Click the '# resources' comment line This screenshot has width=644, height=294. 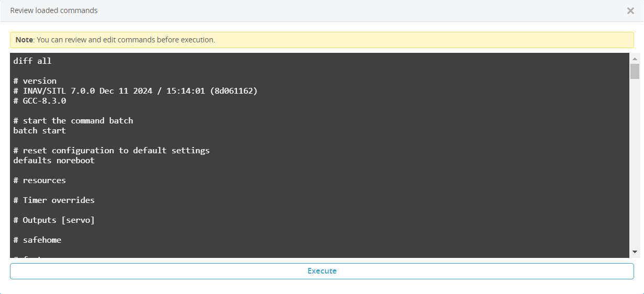coord(40,180)
